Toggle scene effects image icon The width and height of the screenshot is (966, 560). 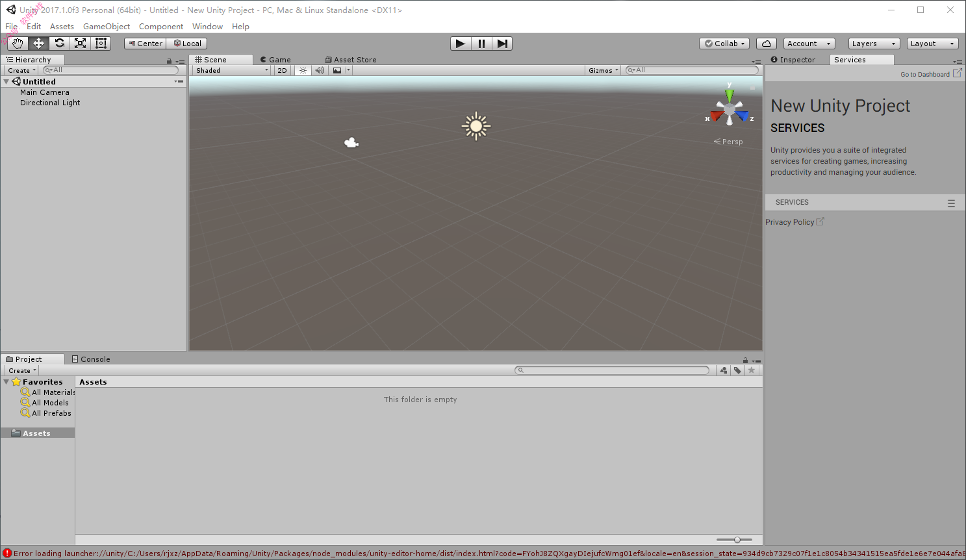[337, 70]
